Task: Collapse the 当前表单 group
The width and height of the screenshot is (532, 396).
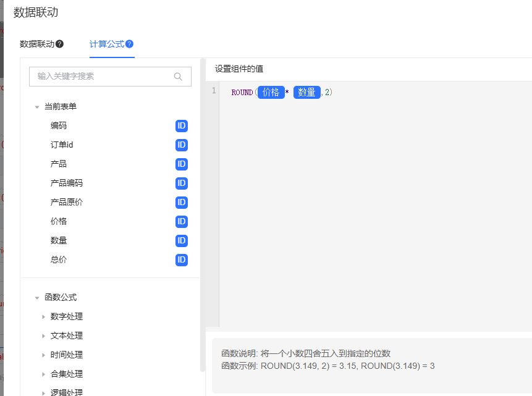Action: (37, 107)
